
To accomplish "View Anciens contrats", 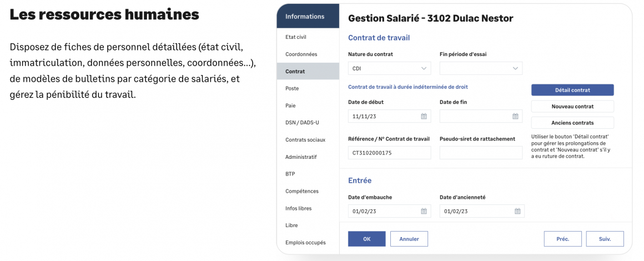I will 572,123.
